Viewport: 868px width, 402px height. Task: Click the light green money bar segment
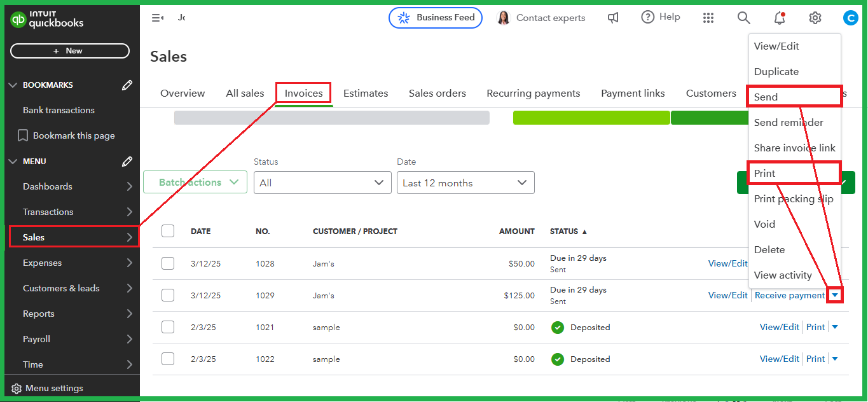point(591,118)
